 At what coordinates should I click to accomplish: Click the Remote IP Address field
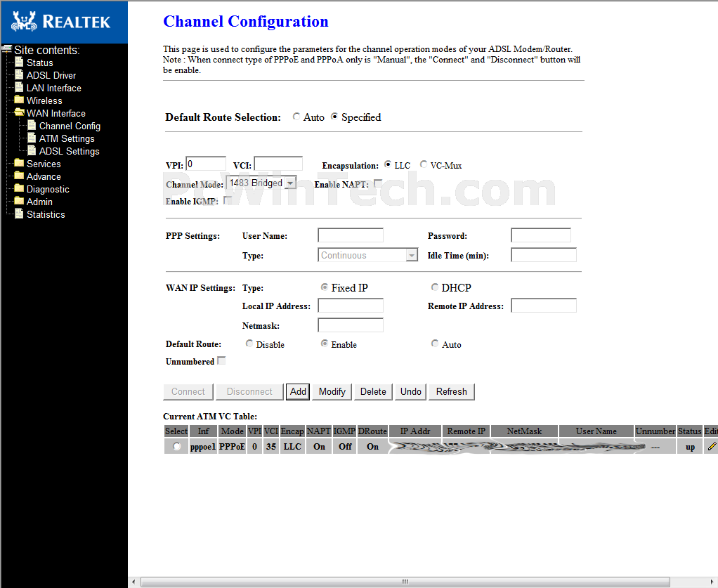(x=544, y=306)
